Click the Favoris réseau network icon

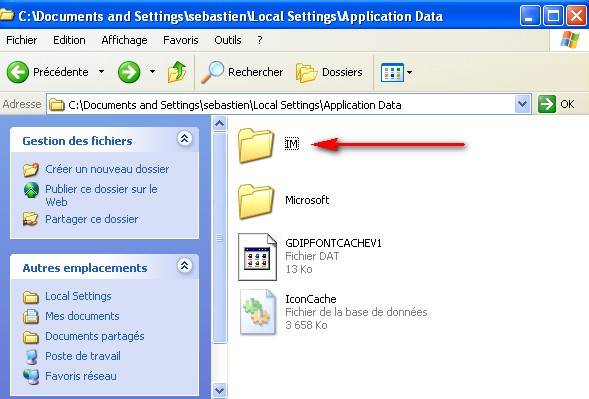click(x=31, y=376)
